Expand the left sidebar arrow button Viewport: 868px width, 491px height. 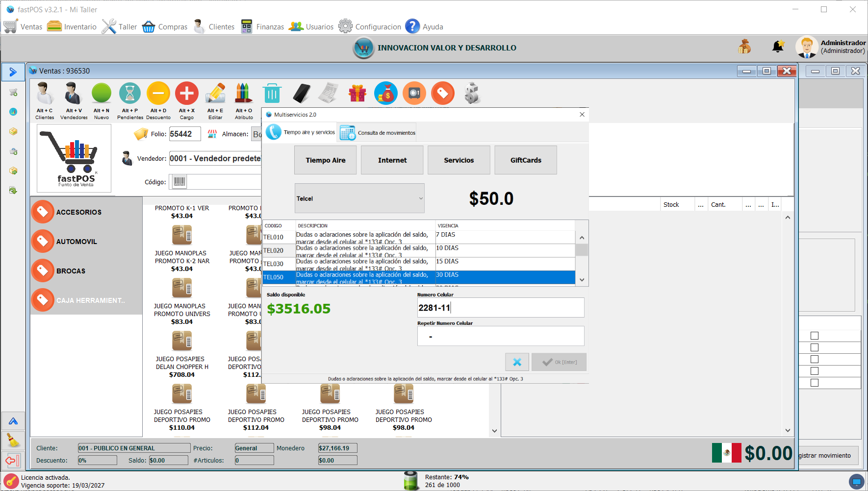click(13, 72)
